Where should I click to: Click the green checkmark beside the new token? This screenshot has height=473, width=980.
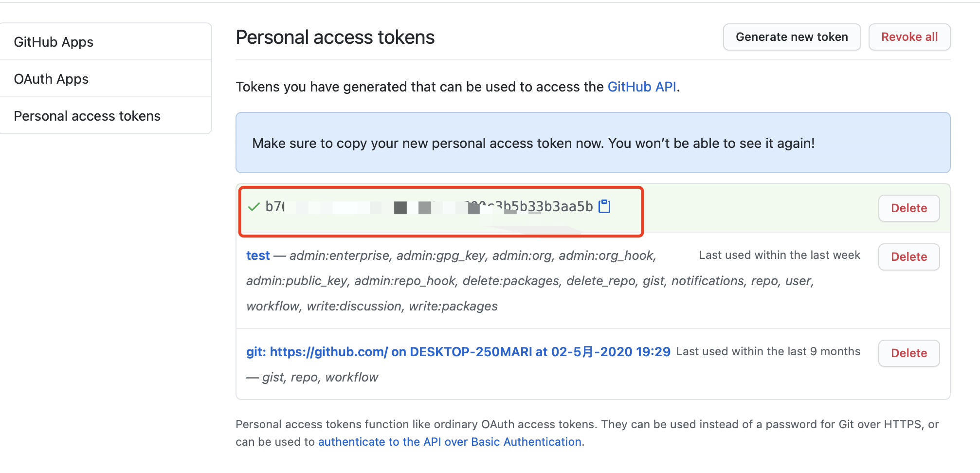tap(254, 207)
